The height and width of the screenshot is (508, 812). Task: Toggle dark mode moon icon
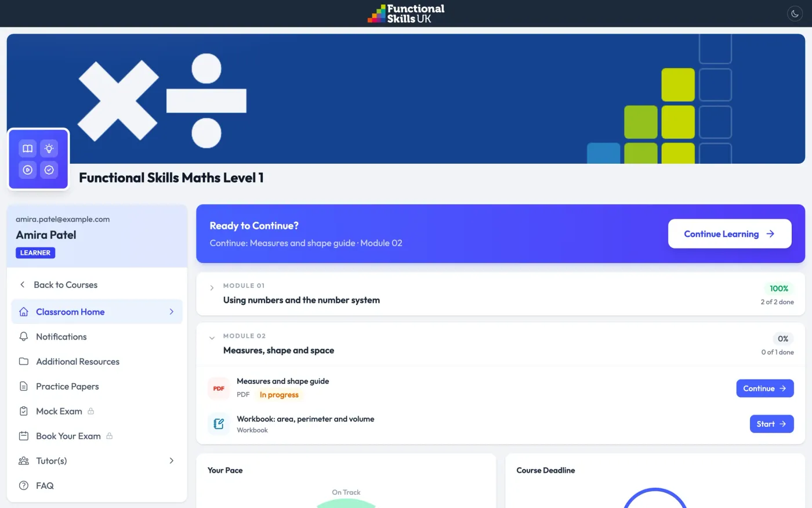coord(795,13)
